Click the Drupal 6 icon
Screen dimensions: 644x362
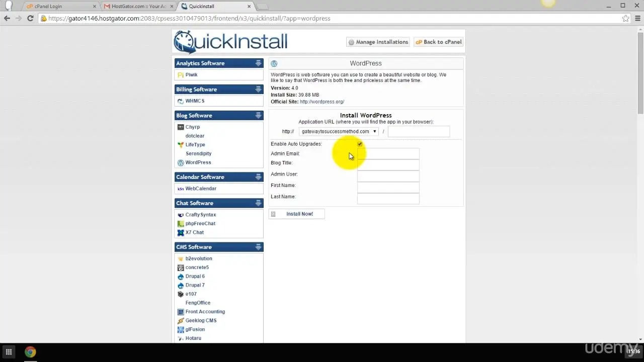click(x=181, y=277)
